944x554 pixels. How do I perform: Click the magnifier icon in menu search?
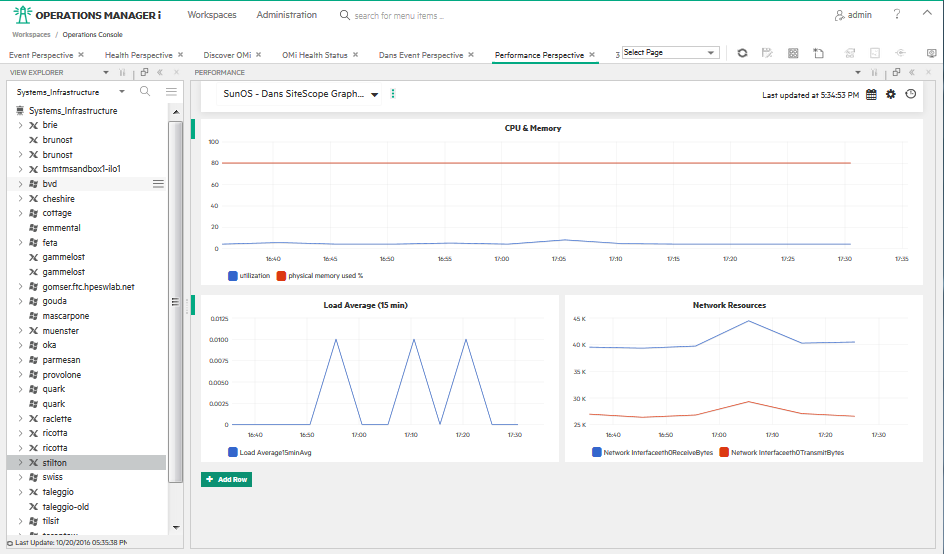pyautogui.click(x=344, y=15)
